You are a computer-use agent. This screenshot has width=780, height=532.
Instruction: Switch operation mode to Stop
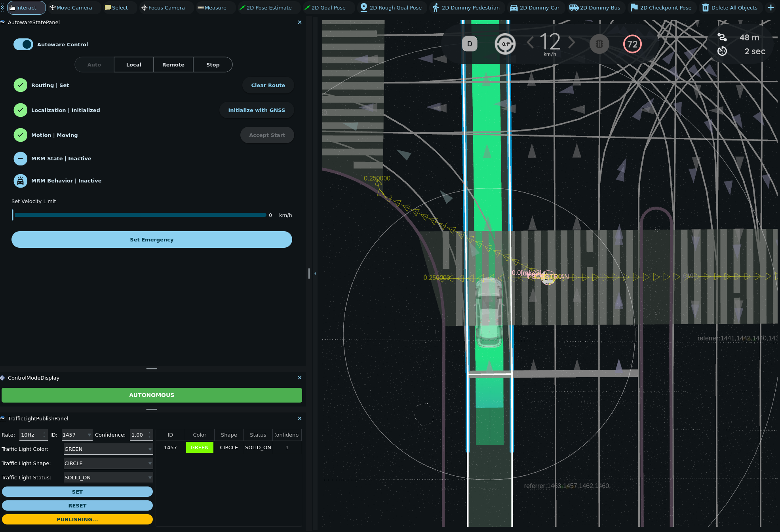coord(213,65)
